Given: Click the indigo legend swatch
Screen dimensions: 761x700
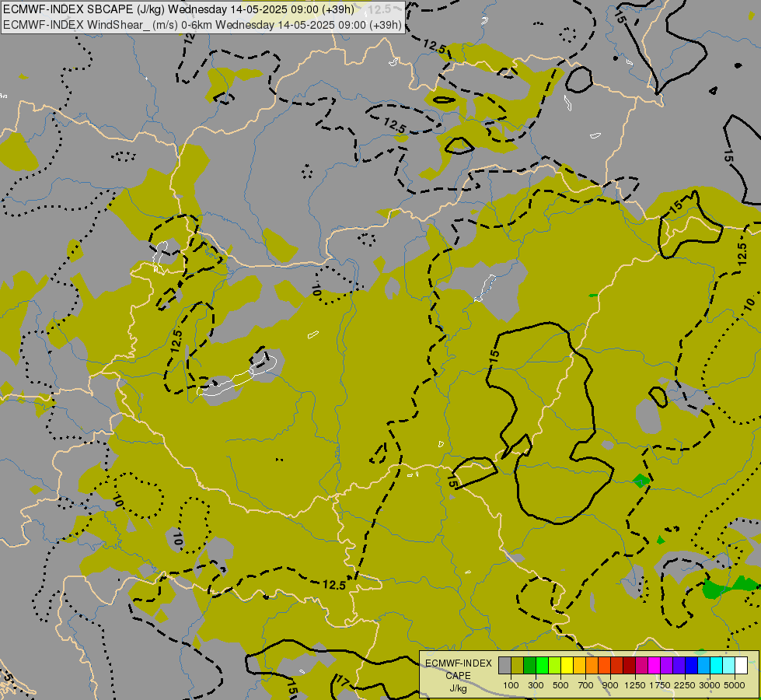Looking at the screenshot, I should click(679, 665).
